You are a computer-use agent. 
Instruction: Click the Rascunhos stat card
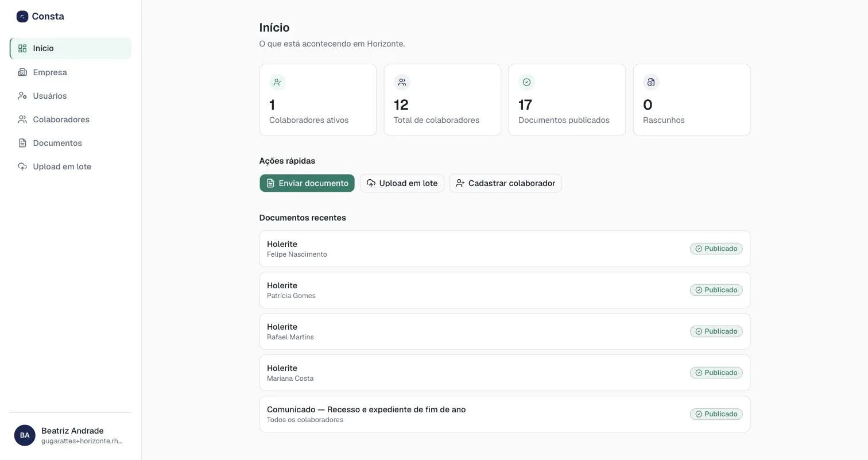coord(692,100)
